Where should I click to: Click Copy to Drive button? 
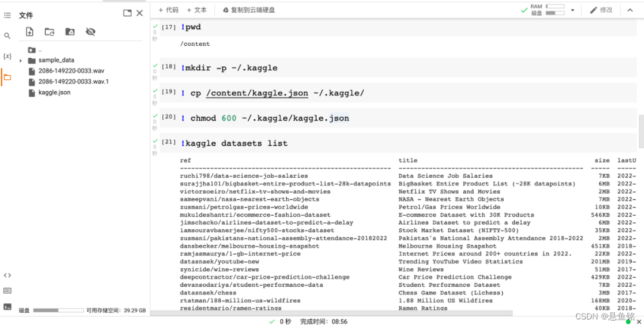pos(249,10)
